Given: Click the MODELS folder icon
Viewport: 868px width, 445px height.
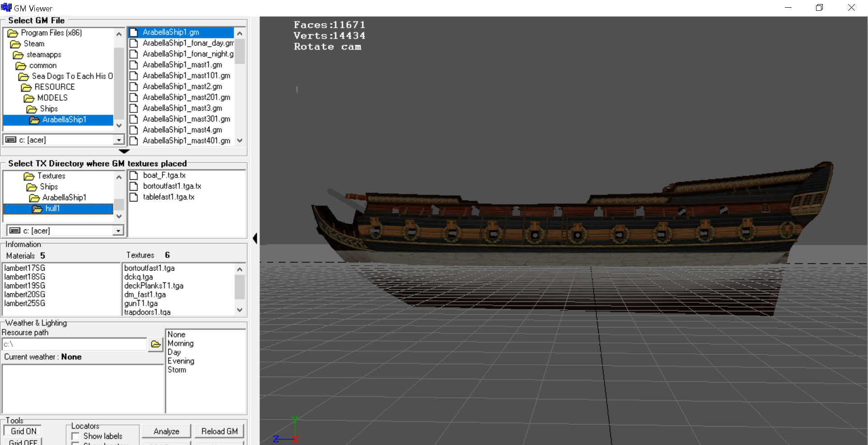Looking at the screenshot, I should (x=29, y=98).
